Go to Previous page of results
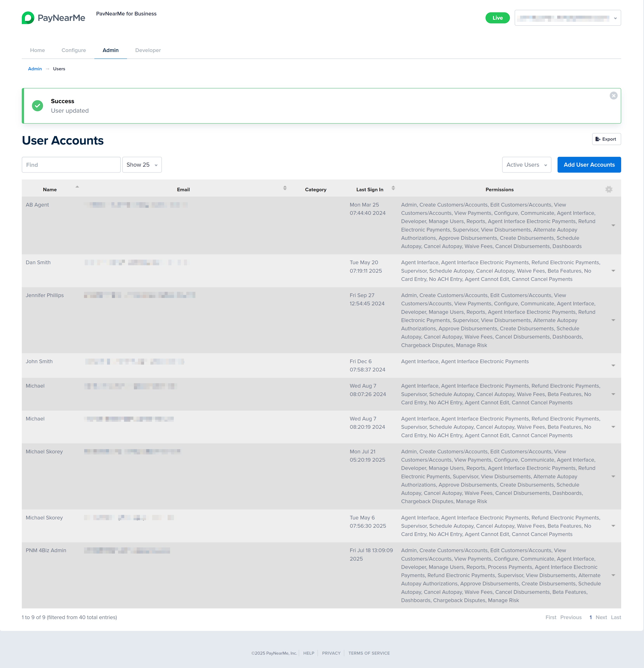 pyautogui.click(x=571, y=617)
